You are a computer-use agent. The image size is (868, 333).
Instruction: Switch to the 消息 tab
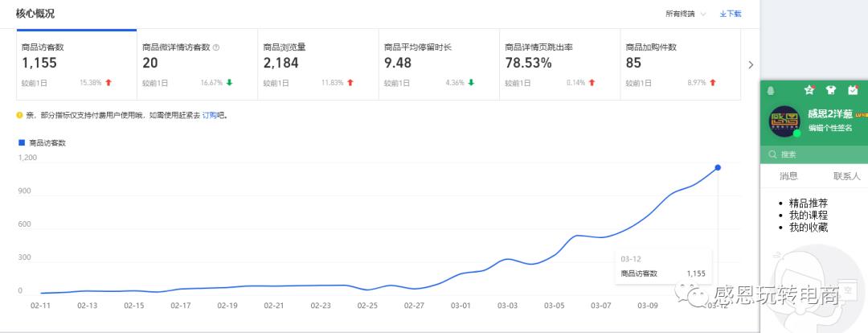[789, 176]
